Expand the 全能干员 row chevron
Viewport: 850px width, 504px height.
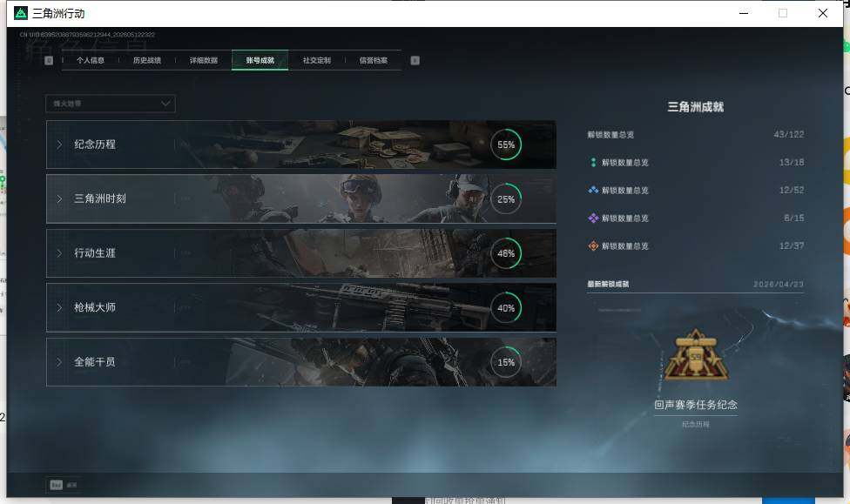click(59, 361)
